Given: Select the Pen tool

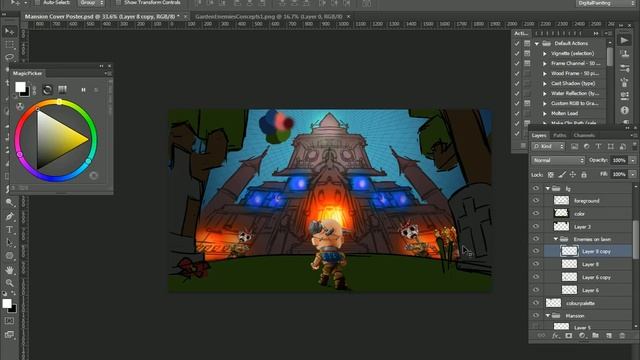Looking at the screenshot, I should coord(9,216).
